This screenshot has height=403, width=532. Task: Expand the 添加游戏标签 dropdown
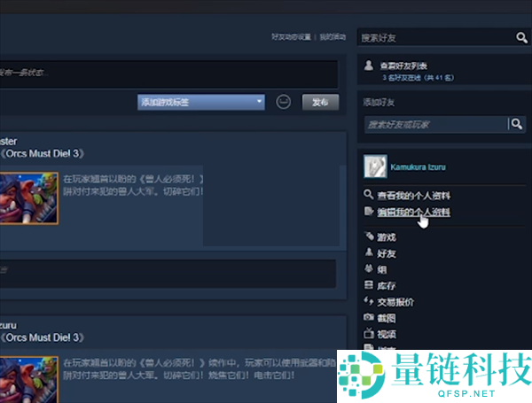pyautogui.click(x=202, y=102)
